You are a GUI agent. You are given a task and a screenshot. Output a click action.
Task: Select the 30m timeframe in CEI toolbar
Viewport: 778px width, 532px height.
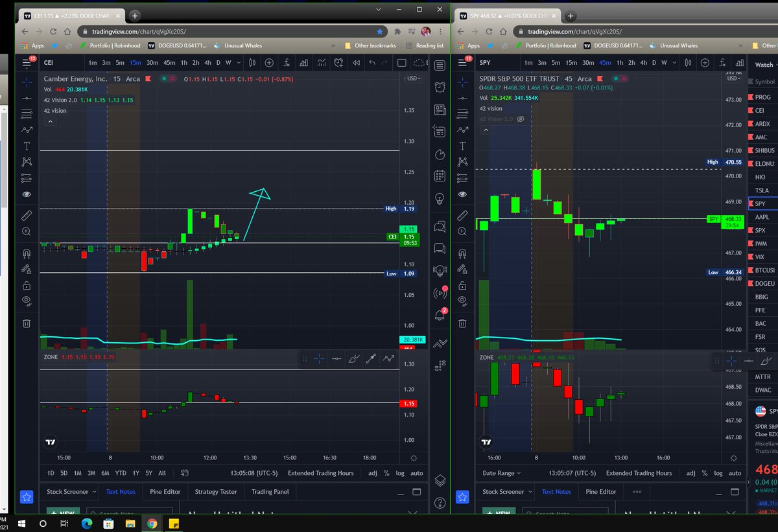(152, 62)
